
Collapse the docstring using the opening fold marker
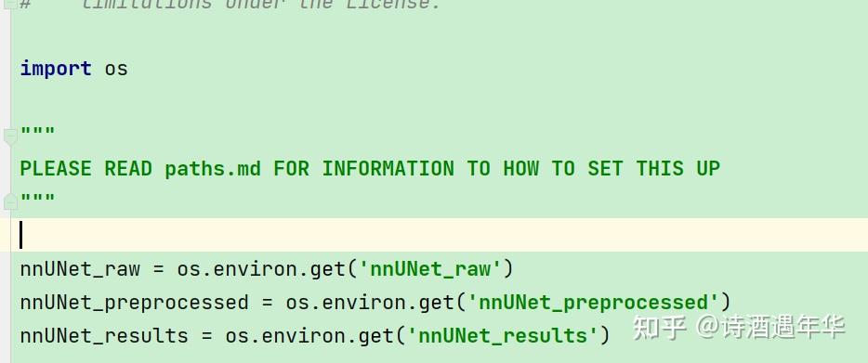coord(10,136)
